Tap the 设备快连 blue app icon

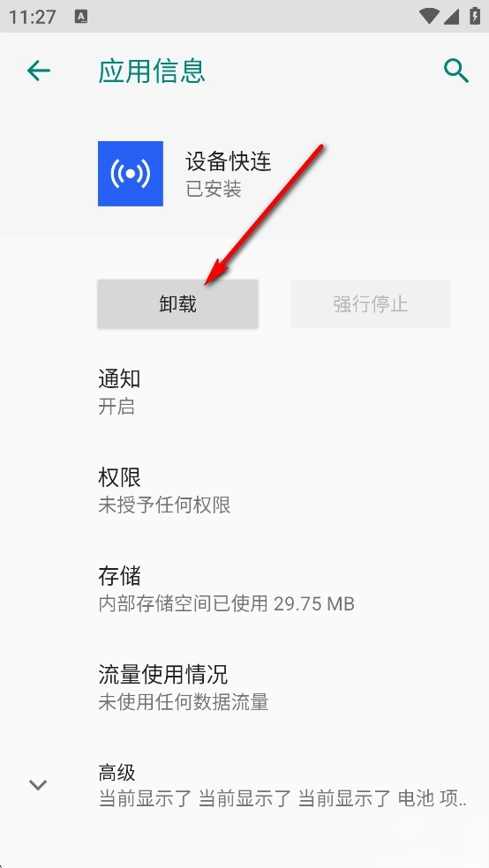point(131,174)
